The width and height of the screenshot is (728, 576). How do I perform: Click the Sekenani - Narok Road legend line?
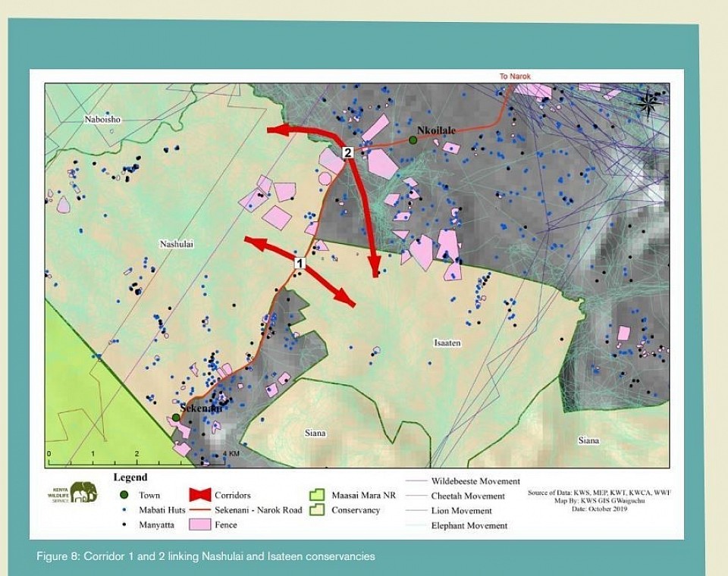[199, 510]
